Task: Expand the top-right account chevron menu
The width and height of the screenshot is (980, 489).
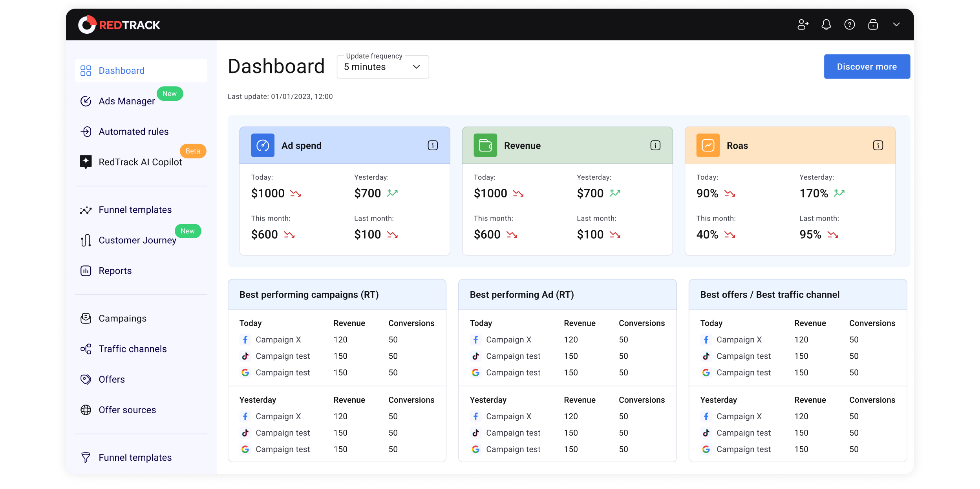Action: [x=896, y=25]
